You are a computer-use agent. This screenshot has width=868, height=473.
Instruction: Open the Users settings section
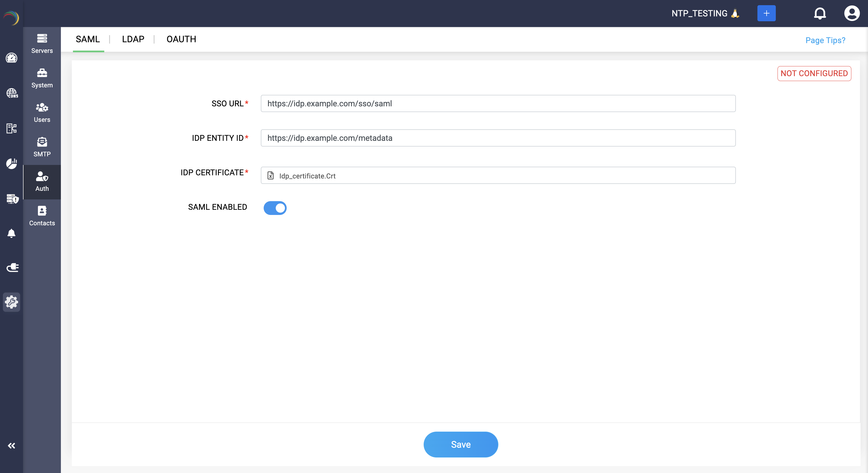click(x=42, y=113)
